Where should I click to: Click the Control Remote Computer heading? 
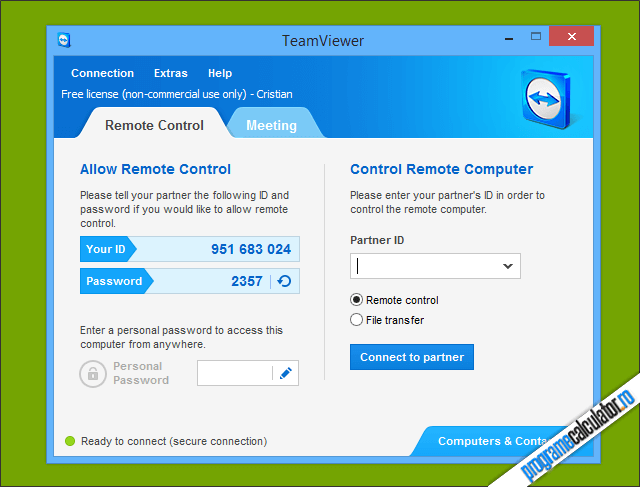pyautogui.click(x=442, y=169)
